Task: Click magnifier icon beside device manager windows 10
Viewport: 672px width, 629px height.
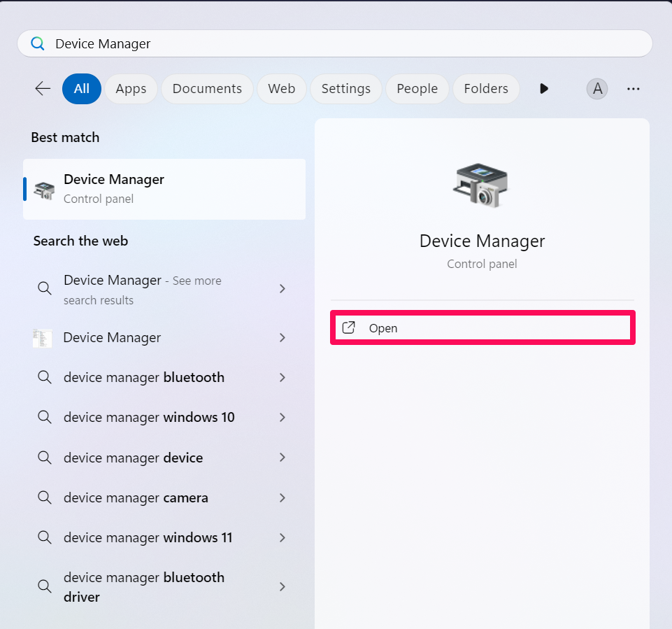Action: (45, 417)
